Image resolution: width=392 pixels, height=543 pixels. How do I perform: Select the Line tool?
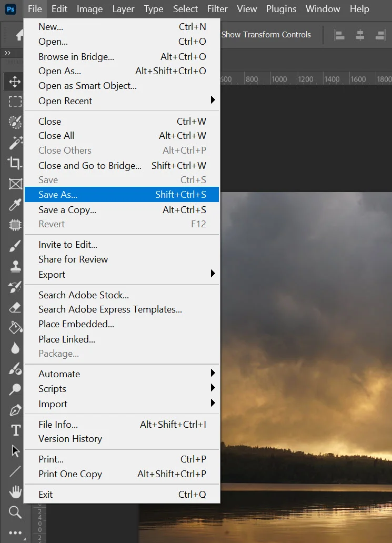(15, 471)
